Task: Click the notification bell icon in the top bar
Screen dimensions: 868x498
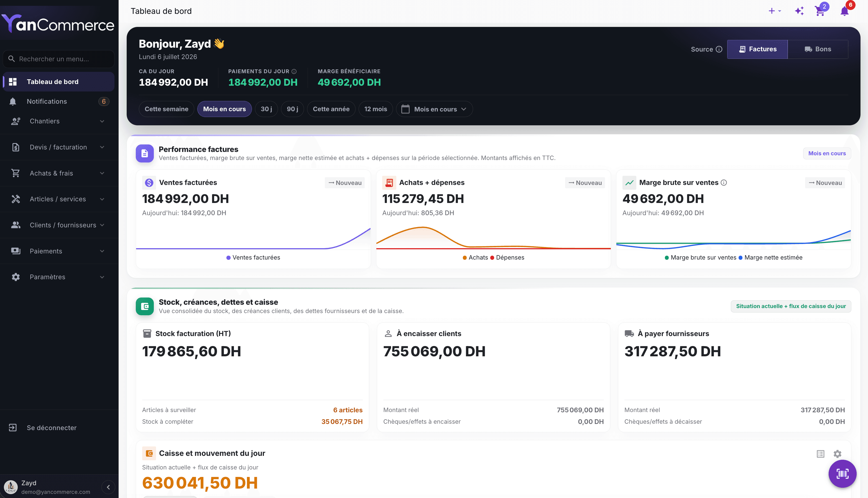Action: coord(844,11)
